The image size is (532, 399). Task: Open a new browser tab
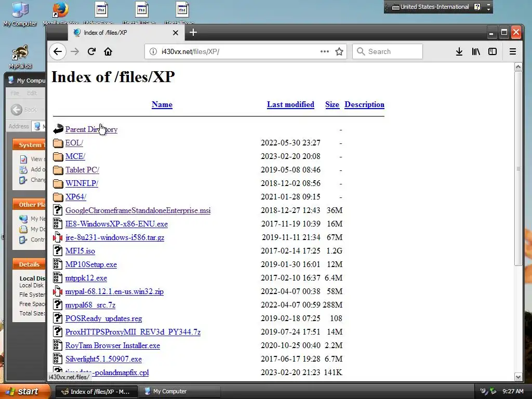(x=193, y=33)
